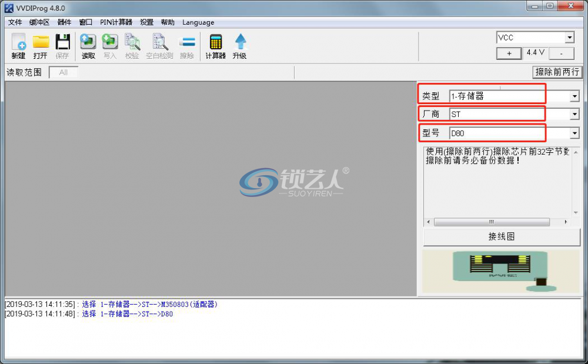588x364 pixels.
Task: Close the VVDIProg window
Action: click(x=570, y=6)
